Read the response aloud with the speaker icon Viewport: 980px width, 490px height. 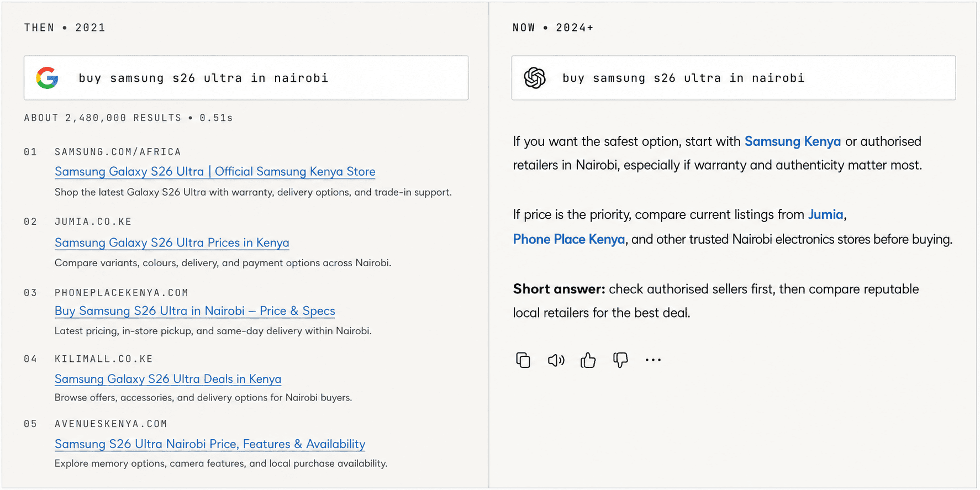coord(556,360)
